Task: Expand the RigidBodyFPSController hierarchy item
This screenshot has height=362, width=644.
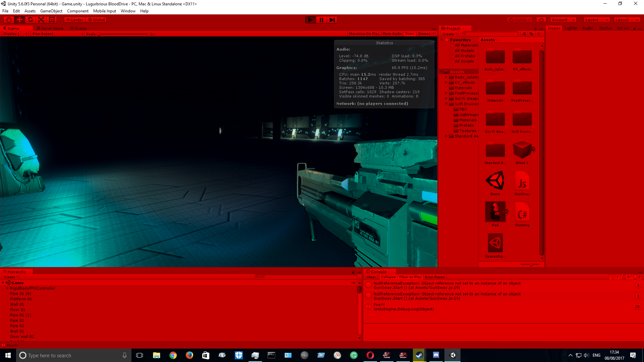Action: pyautogui.click(x=7, y=288)
